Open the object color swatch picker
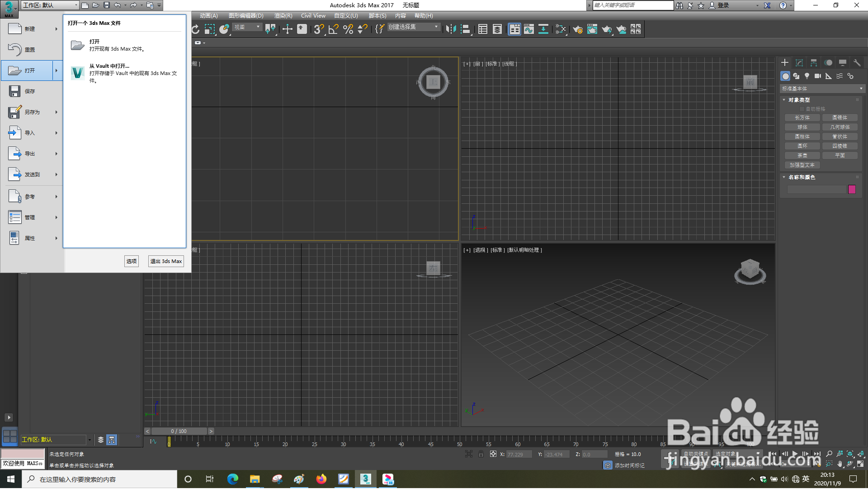 point(852,189)
